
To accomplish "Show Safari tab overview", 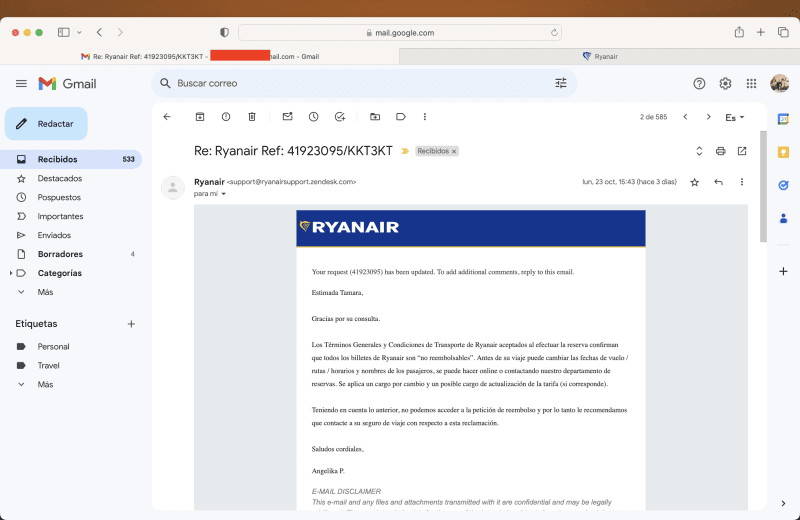I will click(x=783, y=32).
